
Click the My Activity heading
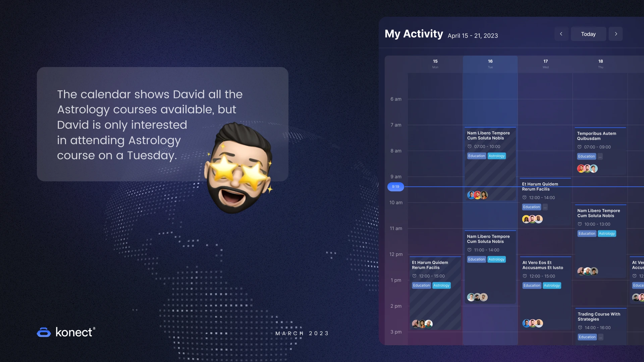coord(414,34)
